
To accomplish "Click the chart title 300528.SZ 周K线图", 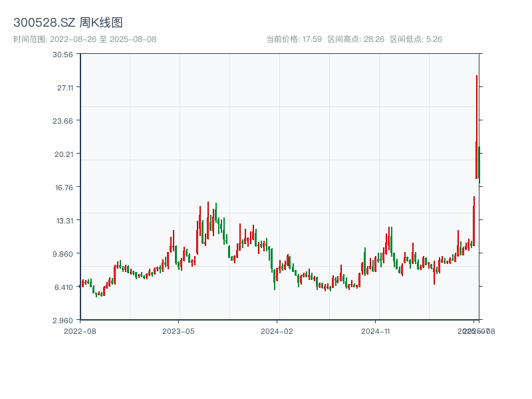I will click(x=68, y=23).
